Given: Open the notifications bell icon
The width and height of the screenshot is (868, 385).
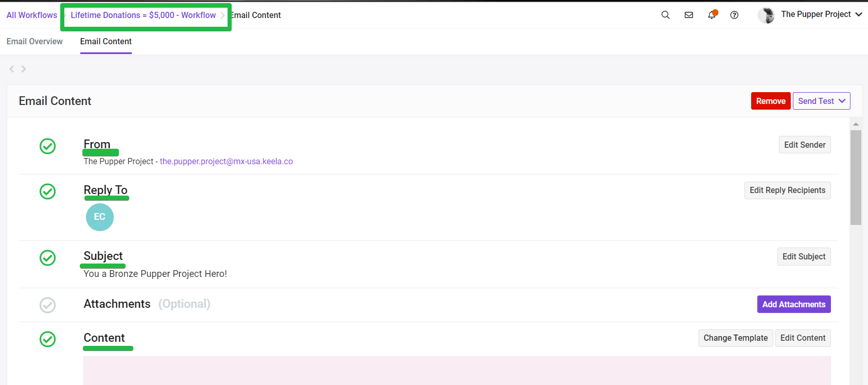Looking at the screenshot, I should pos(712,14).
